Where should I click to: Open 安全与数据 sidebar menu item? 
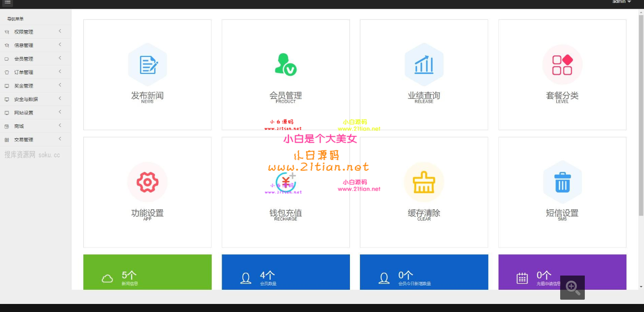(x=26, y=99)
